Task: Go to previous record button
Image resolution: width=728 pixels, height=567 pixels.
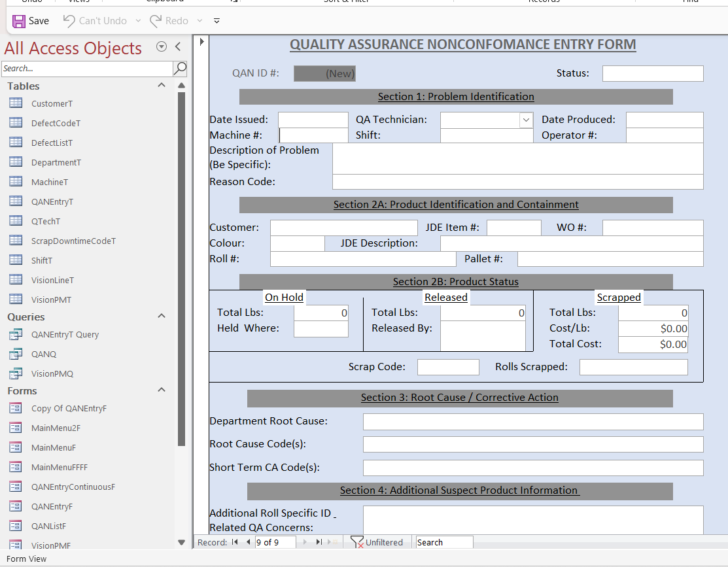Action: (248, 542)
